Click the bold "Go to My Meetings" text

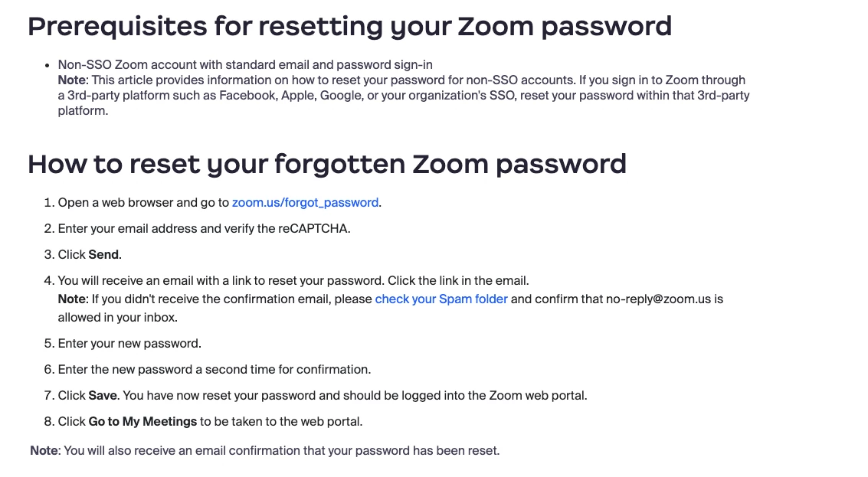point(142,422)
